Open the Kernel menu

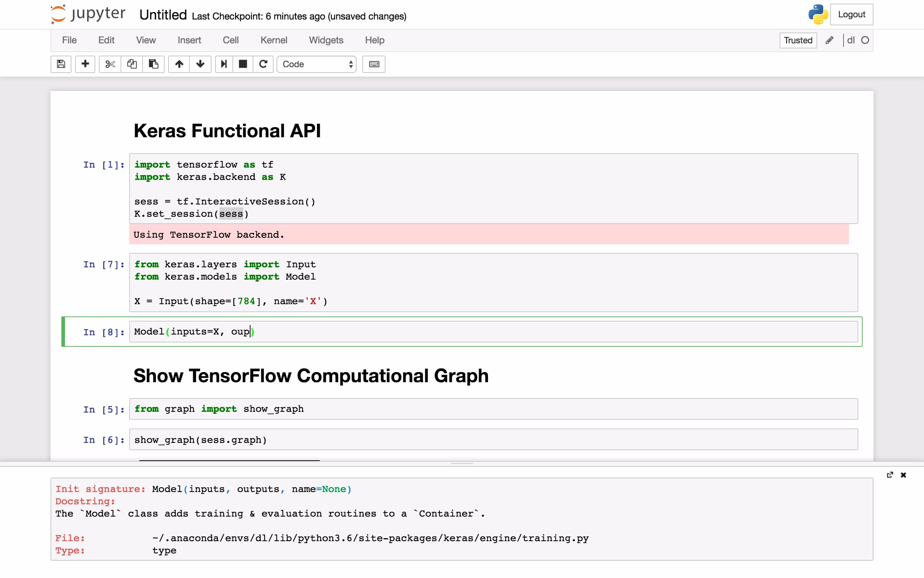tap(274, 40)
